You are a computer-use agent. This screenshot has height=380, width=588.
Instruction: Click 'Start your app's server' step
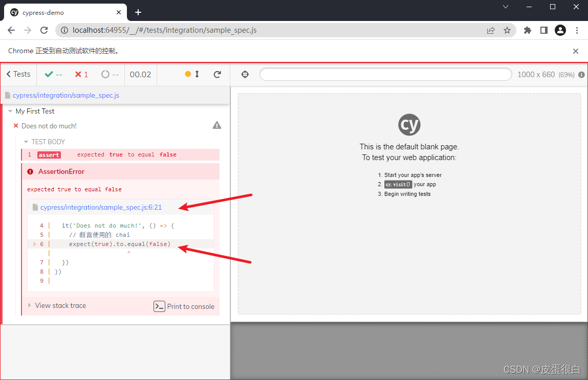pos(413,175)
